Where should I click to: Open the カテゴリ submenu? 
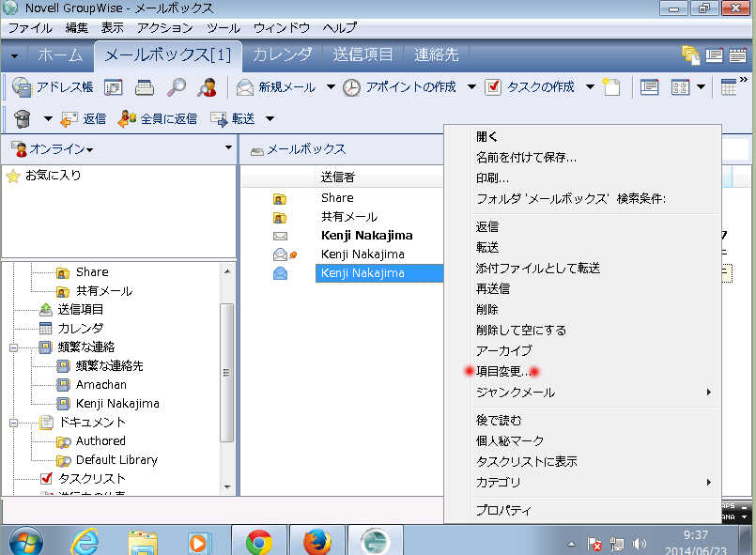point(582,482)
